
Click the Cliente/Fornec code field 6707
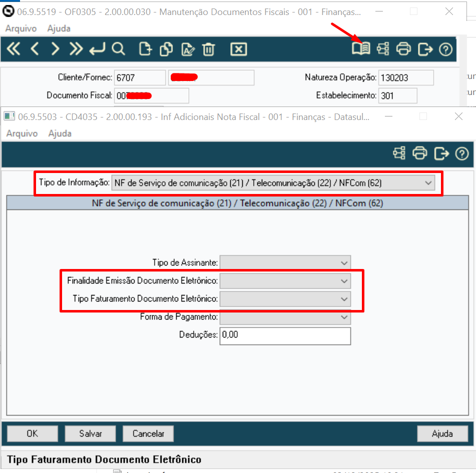(140, 77)
